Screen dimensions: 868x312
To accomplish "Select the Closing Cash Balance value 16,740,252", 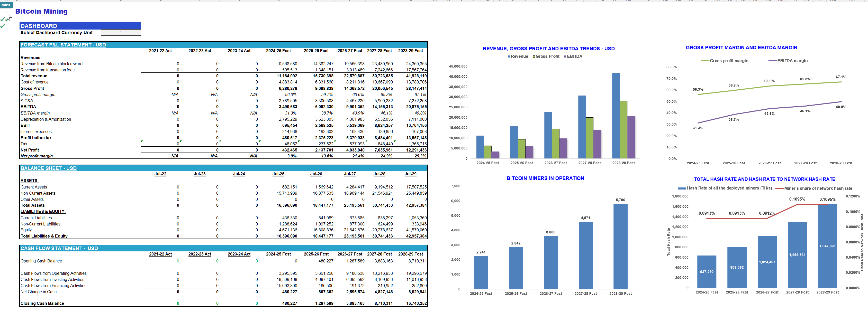I will point(416,304).
